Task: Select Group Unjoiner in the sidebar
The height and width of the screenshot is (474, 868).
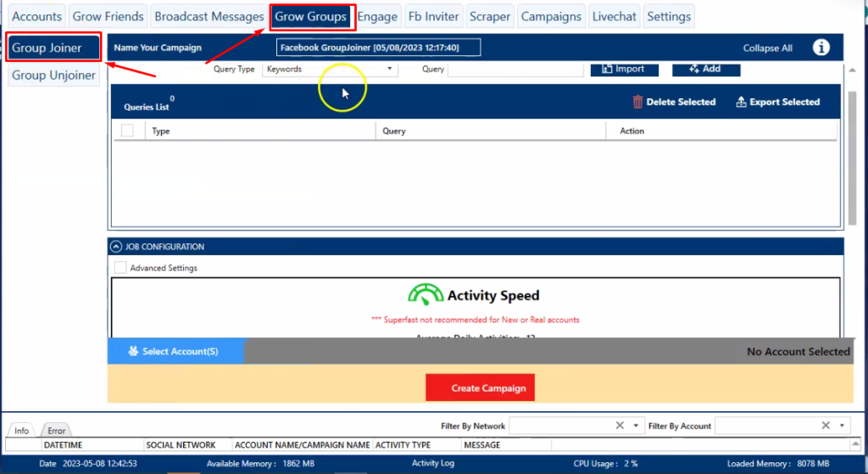Action: tap(54, 75)
